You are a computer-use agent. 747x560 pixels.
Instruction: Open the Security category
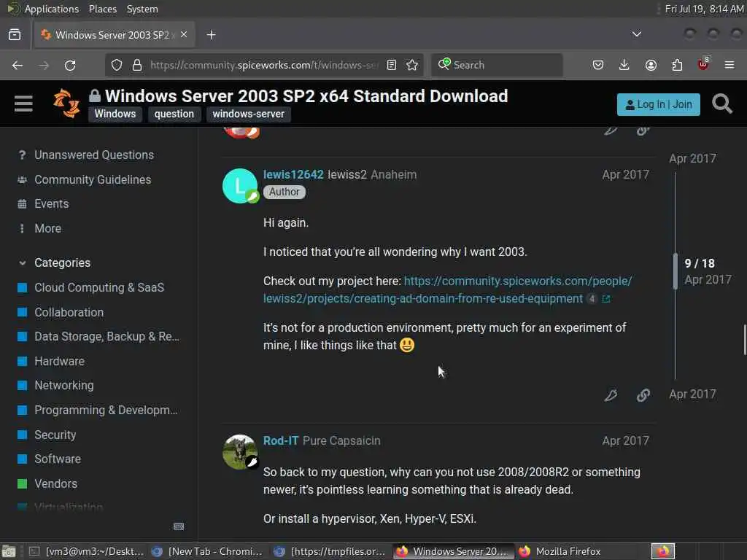55,435
